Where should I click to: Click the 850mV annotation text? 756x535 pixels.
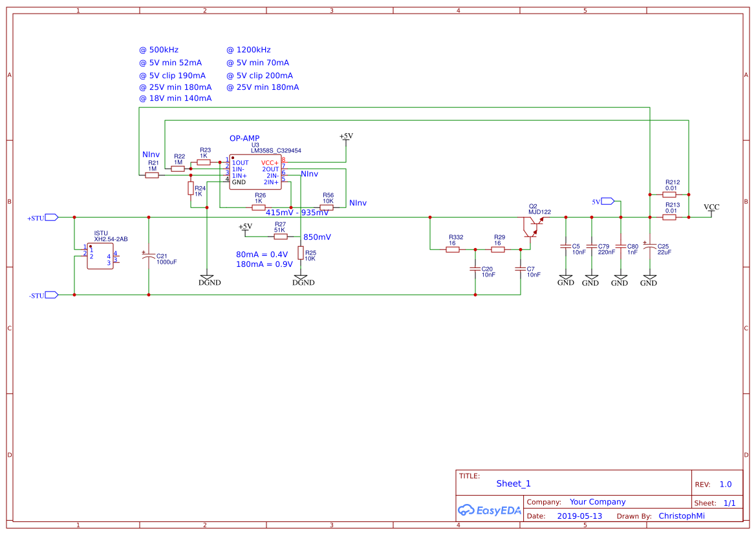[318, 236]
